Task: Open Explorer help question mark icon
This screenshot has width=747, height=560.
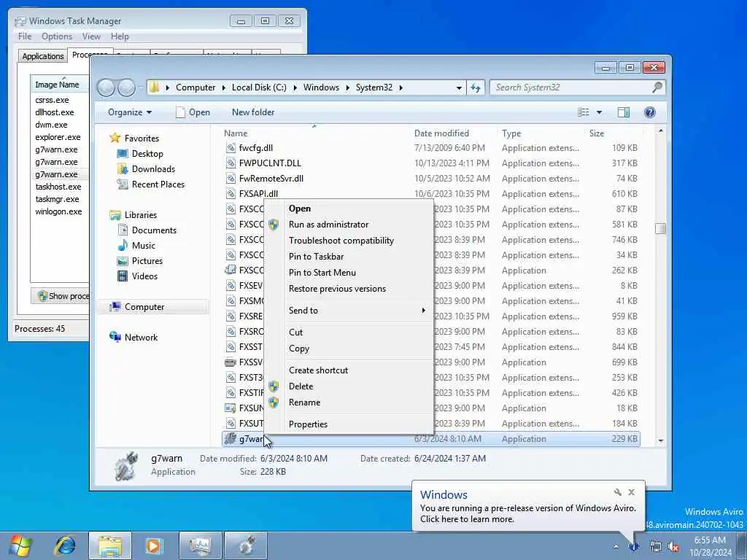Action: (x=649, y=112)
